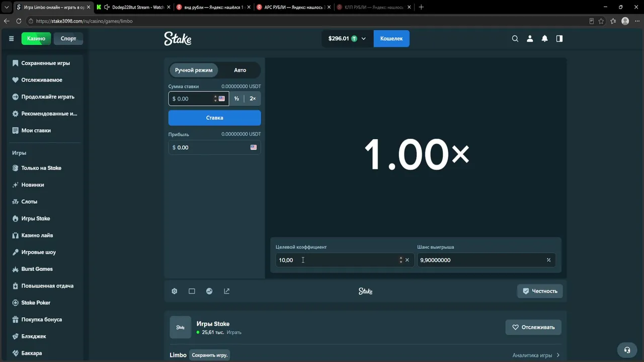Open the Кошелек wallet
Viewport: 644px width, 362px height.
[391, 39]
